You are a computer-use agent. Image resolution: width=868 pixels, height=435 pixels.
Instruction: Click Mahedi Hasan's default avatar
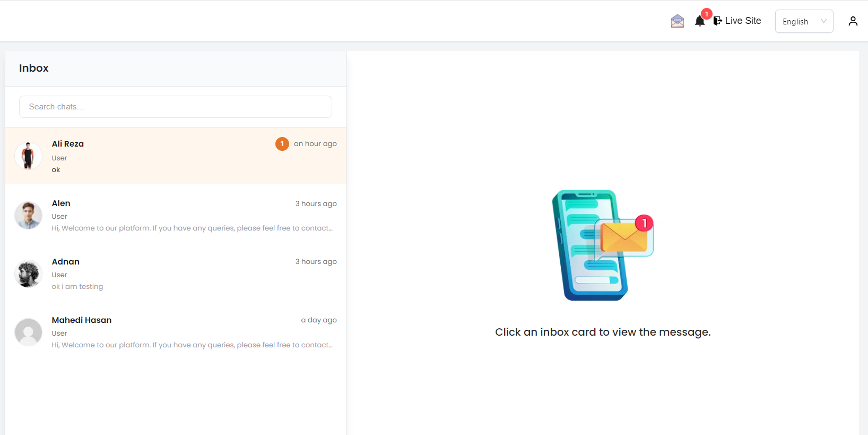pyautogui.click(x=28, y=332)
